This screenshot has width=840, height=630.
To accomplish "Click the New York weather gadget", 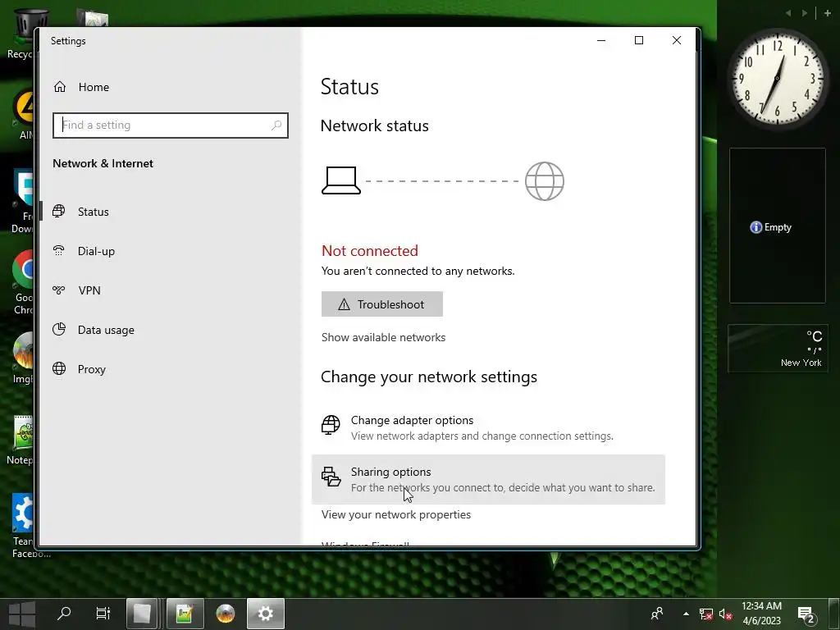I will 778,348.
